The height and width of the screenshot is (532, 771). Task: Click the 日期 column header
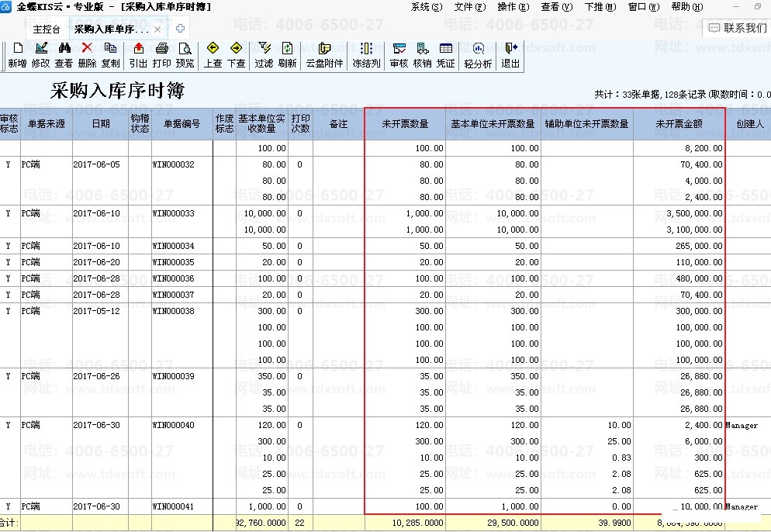pos(100,124)
